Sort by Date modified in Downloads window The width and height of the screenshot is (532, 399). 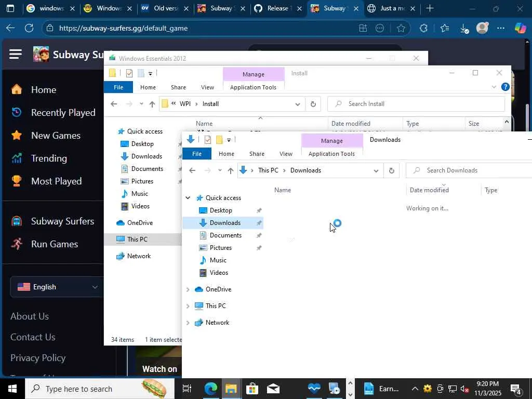click(429, 190)
